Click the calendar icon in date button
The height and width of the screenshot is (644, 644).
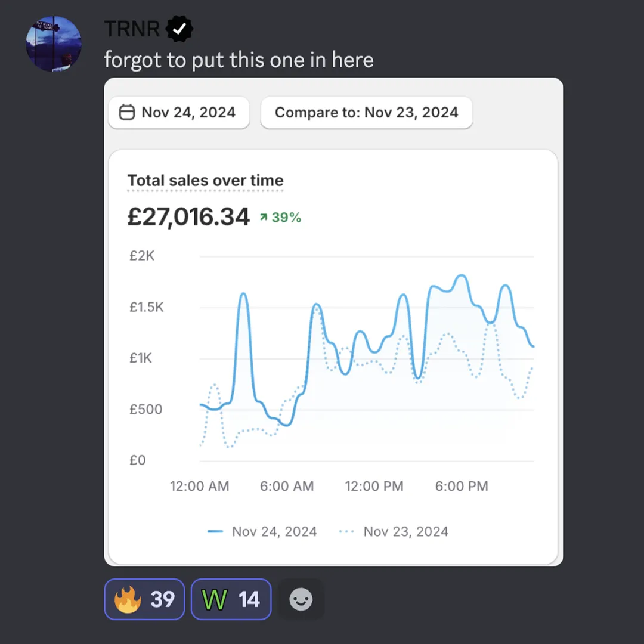127,113
